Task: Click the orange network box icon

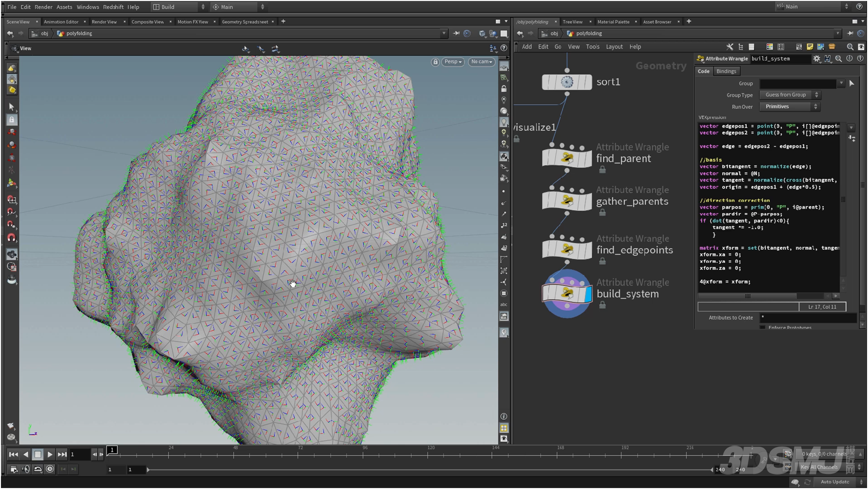Action: click(832, 47)
